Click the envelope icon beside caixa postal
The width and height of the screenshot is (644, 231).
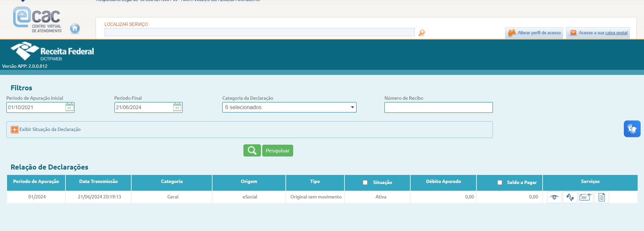click(573, 33)
